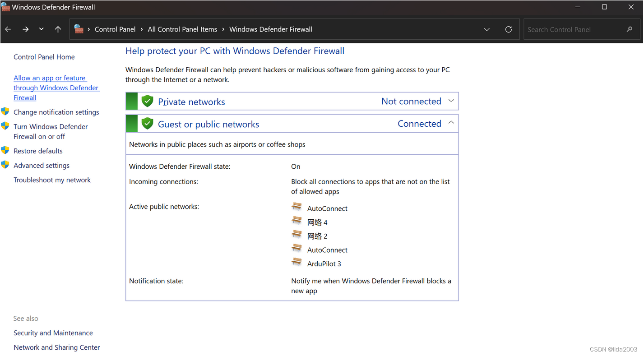This screenshot has width=644, height=356.
Task: Click Notification state label
Action: click(x=156, y=281)
